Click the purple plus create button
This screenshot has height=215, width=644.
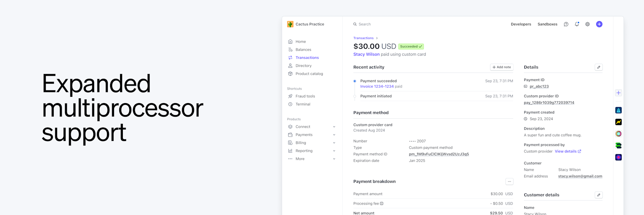pyautogui.click(x=599, y=24)
